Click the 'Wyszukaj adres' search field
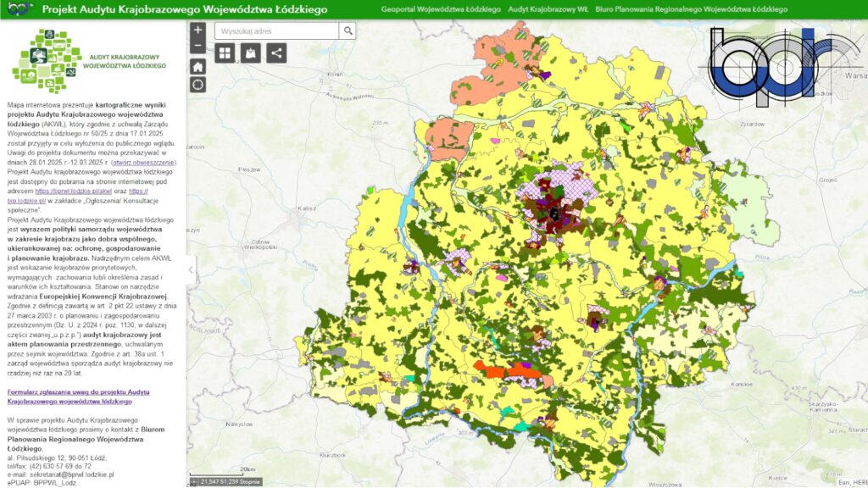 pos(276,30)
